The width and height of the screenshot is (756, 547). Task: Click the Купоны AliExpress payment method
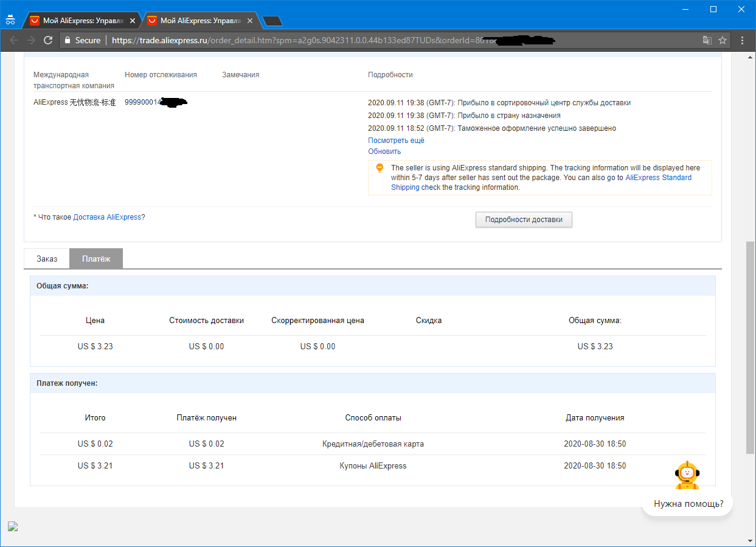[373, 466]
